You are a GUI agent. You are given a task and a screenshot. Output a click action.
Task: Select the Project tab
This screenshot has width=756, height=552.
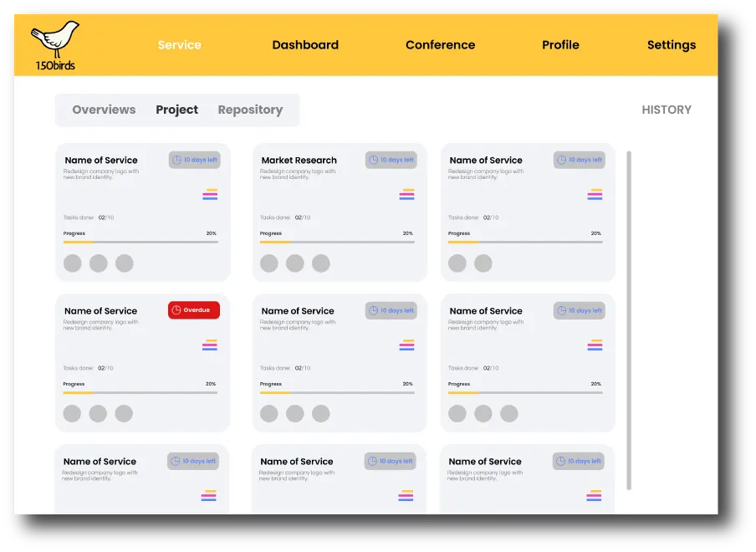click(177, 110)
